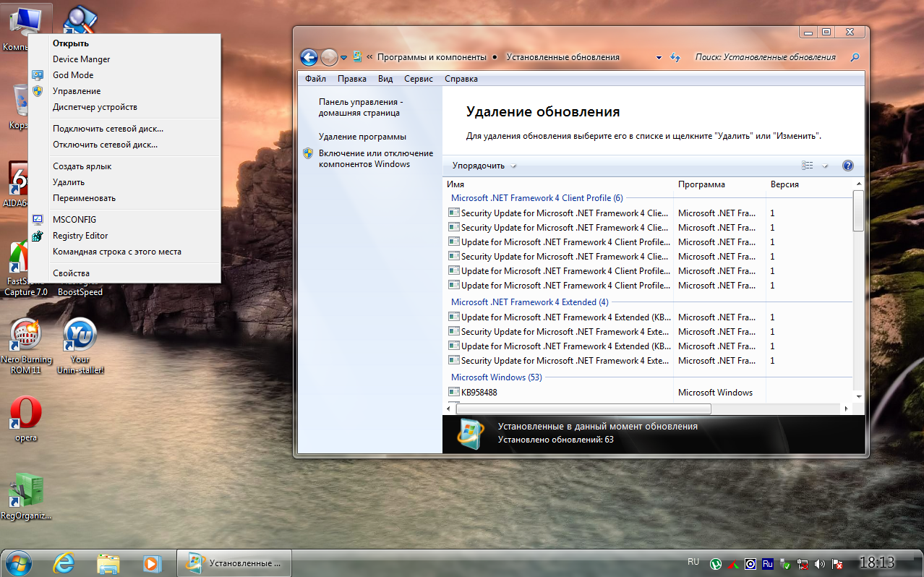Click the blue Ru tray icon
Image resolution: width=924 pixels, height=577 pixels.
[x=768, y=563]
